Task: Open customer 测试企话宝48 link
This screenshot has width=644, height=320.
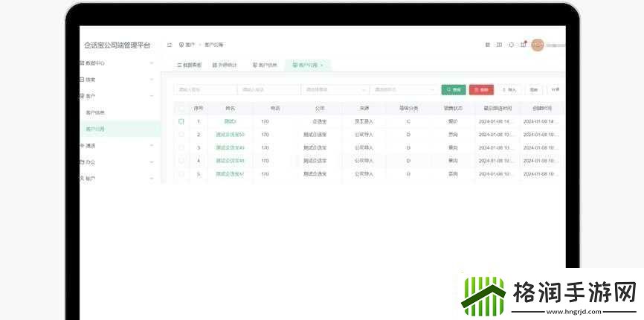Action: (x=231, y=161)
